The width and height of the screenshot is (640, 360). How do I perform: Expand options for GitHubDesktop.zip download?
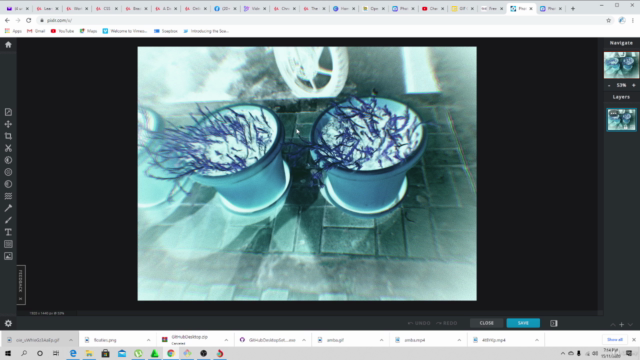point(226,340)
